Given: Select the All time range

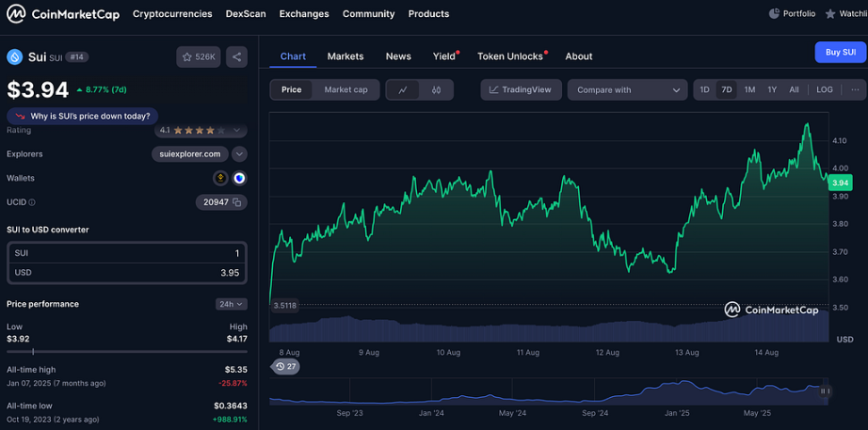Looking at the screenshot, I should pos(794,89).
